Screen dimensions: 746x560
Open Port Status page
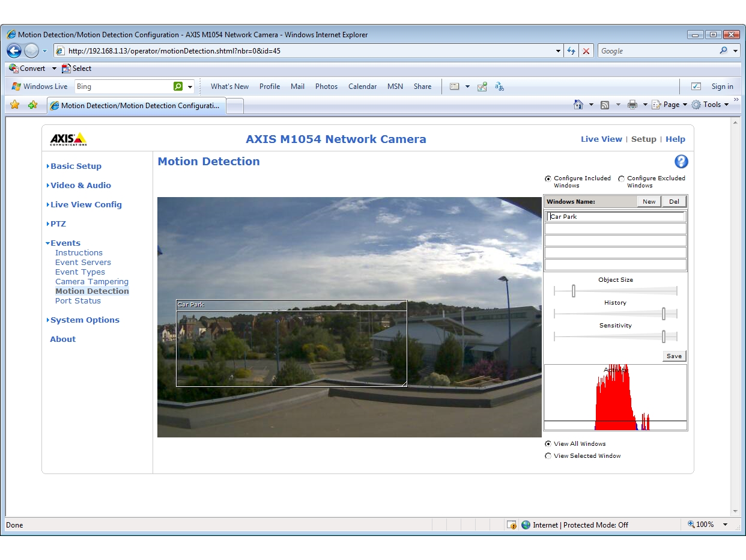click(78, 301)
